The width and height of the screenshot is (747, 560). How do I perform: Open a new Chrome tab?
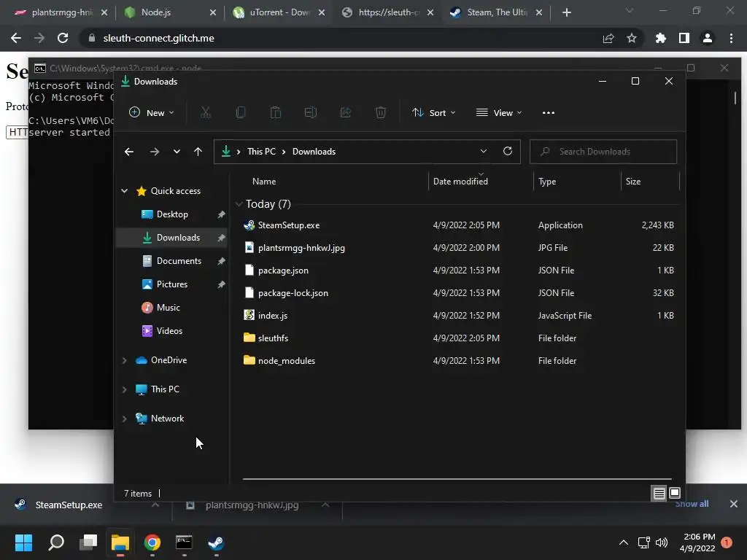tap(566, 12)
